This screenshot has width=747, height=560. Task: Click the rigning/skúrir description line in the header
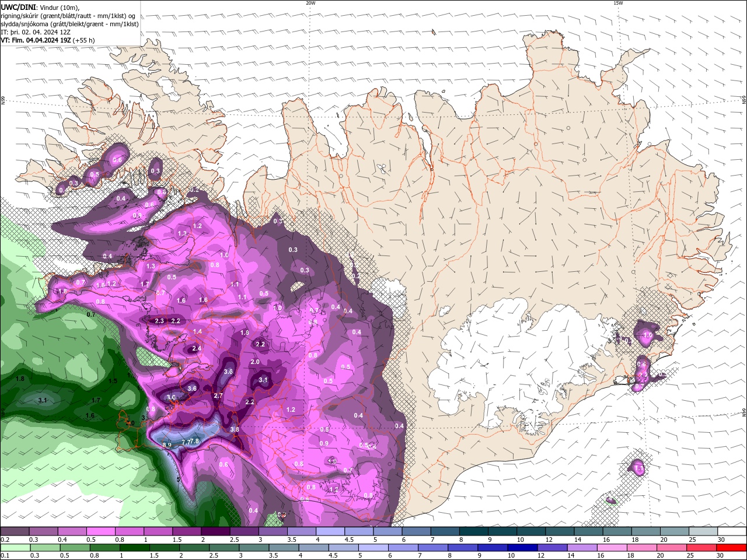(x=68, y=16)
